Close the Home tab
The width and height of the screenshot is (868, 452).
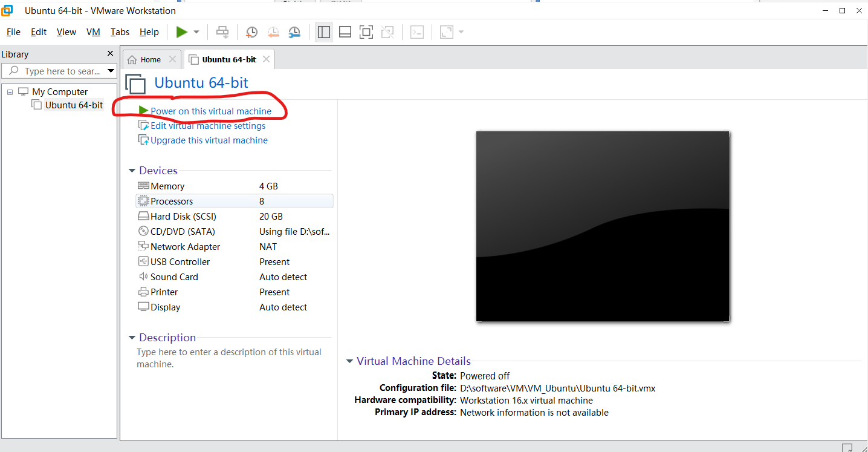click(172, 59)
